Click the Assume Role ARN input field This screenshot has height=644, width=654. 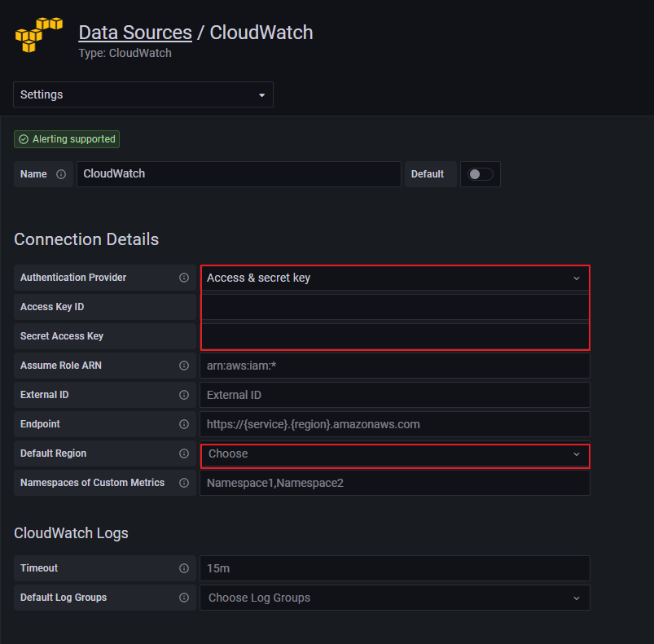point(394,366)
